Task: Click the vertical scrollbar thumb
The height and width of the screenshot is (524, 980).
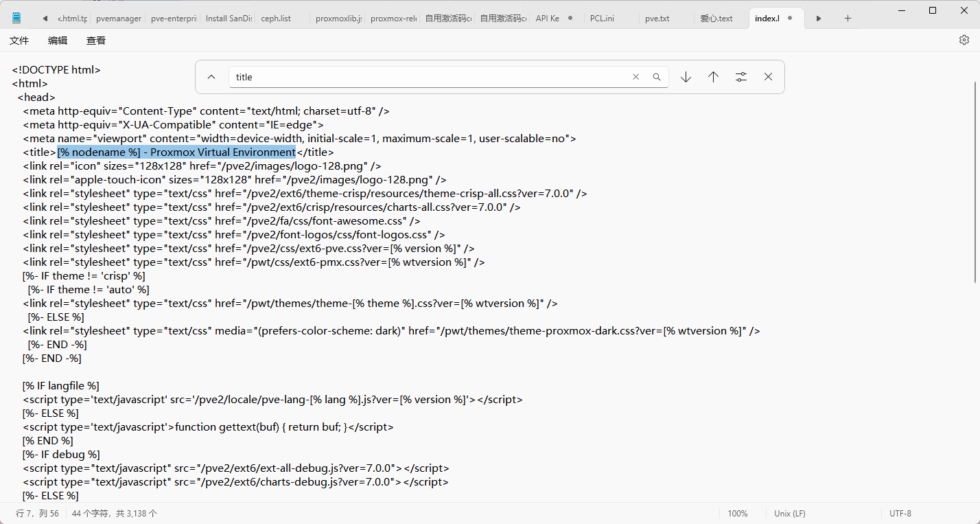Action: 976,181
